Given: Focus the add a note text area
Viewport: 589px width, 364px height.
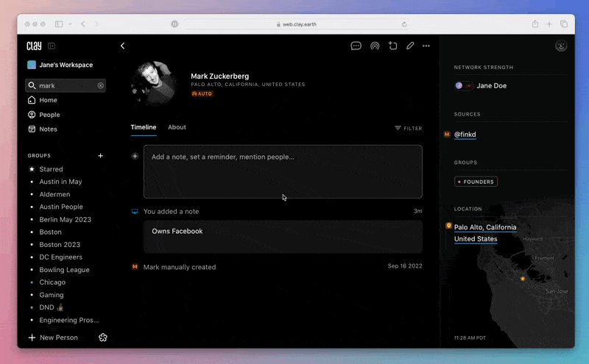Looking at the screenshot, I should pos(283,171).
